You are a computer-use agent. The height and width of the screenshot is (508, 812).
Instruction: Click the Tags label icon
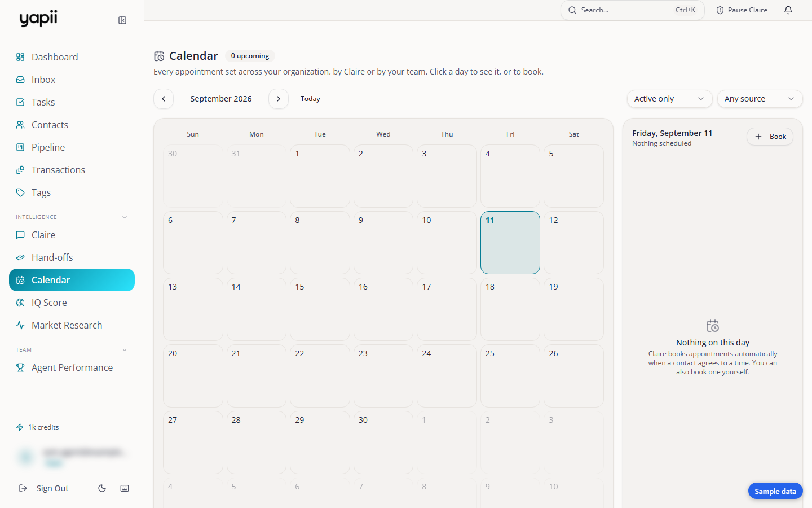click(x=20, y=192)
